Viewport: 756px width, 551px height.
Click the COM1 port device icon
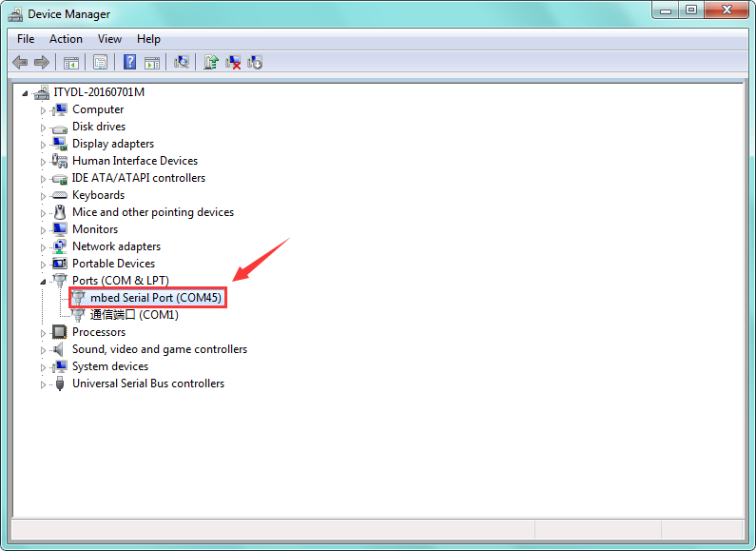pos(78,315)
